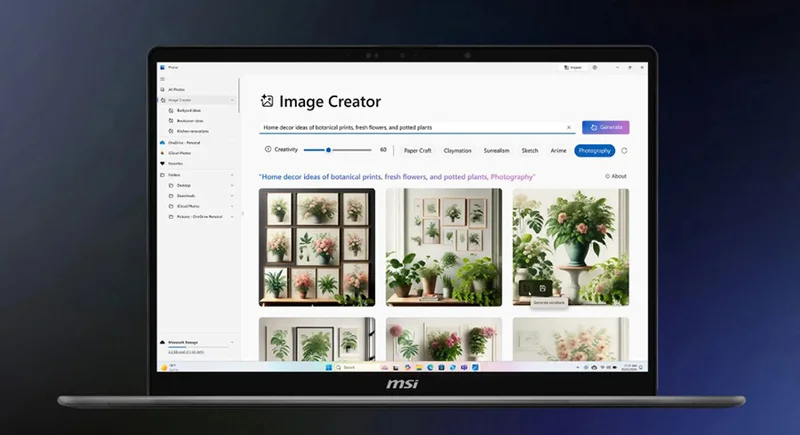Expand the Microsoft Storage panel chevron
800x435 pixels.
233,342
